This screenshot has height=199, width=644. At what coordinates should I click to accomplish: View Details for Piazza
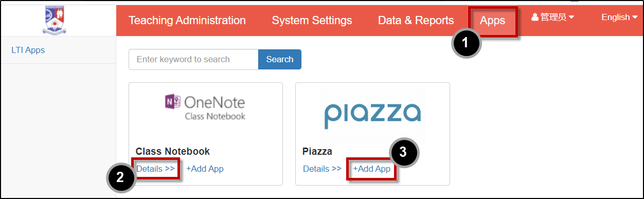click(322, 169)
